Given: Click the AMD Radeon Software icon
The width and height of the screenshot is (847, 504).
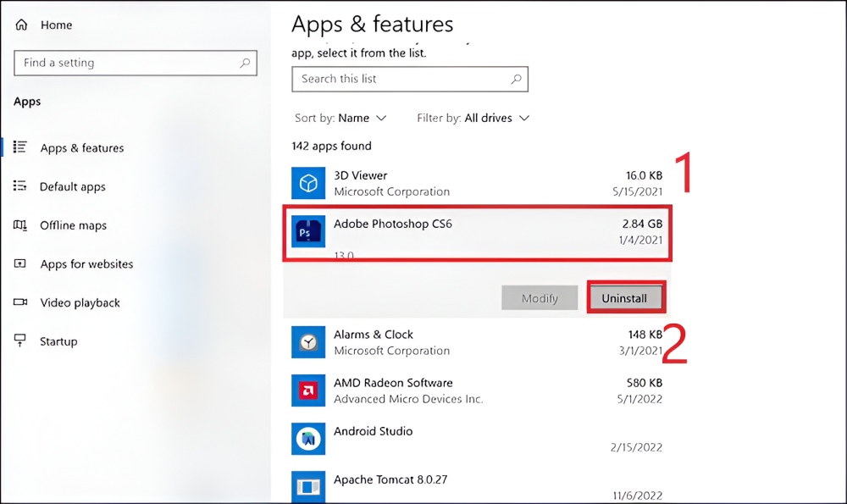Looking at the screenshot, I should click(x=308, y=390).
